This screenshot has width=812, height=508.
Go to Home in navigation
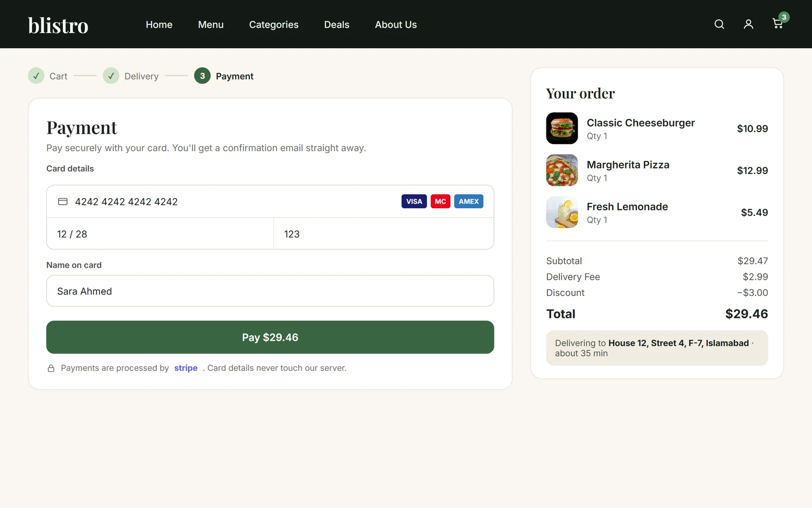click(159, 25)
